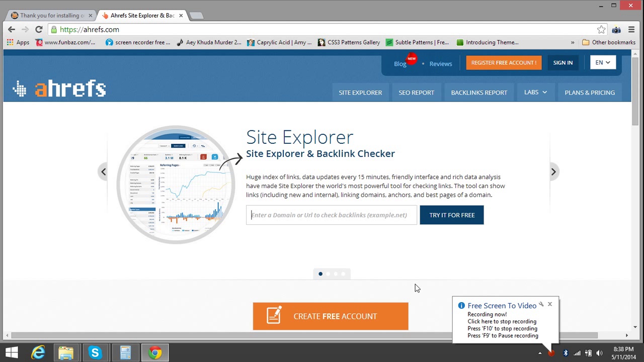Image resolution: width=644 pixels, height=362 pixels.
Task: Show next slide with right carousel arrow
Action: click(x=553, y=172)
